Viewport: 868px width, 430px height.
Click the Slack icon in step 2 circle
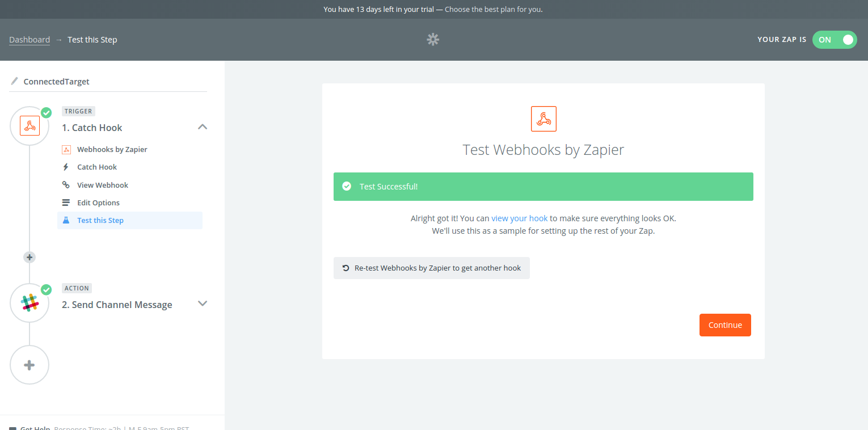pyautogui.click(x=30, y=302)
